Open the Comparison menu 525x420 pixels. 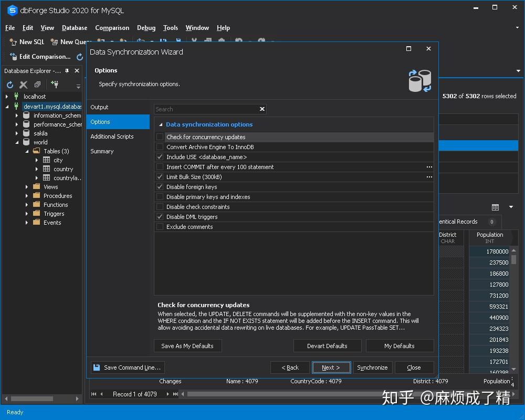[x=112, y=28]
